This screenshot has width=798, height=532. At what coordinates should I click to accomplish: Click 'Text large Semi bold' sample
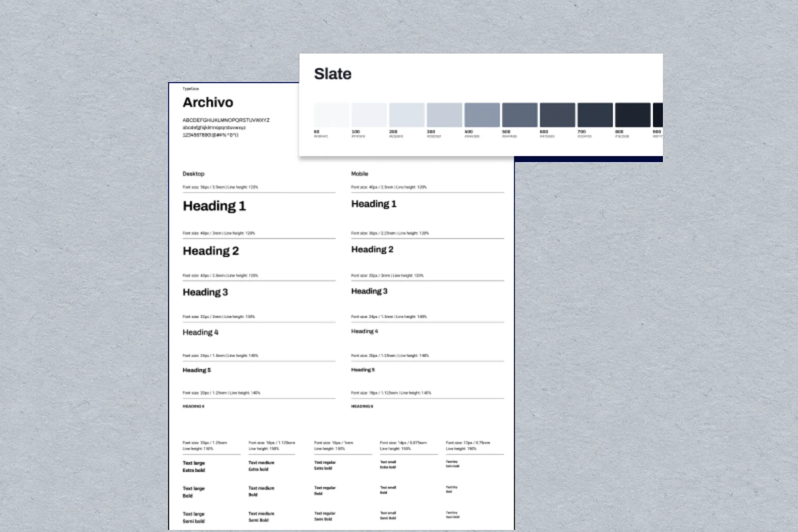(194, 518)
